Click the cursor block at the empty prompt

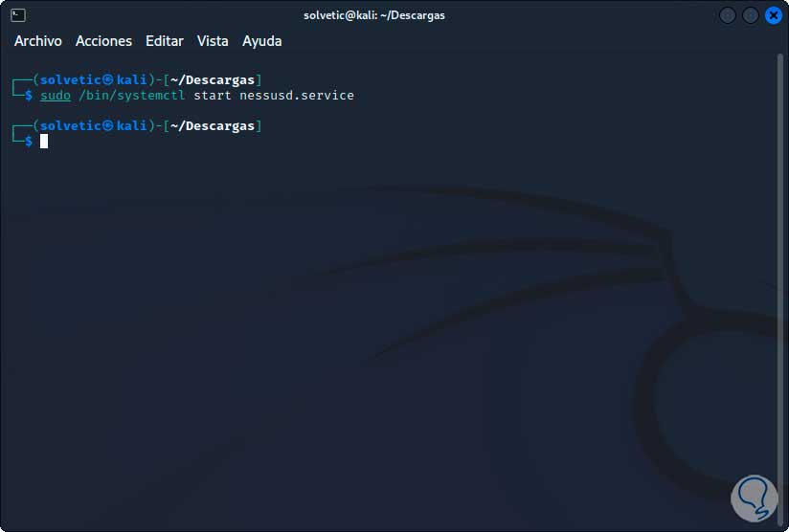44,142
